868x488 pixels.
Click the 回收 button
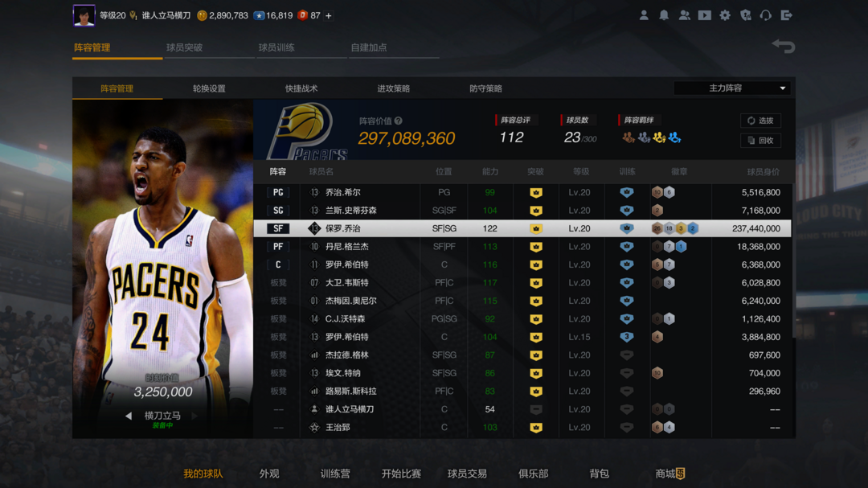(x=760, y=141)
